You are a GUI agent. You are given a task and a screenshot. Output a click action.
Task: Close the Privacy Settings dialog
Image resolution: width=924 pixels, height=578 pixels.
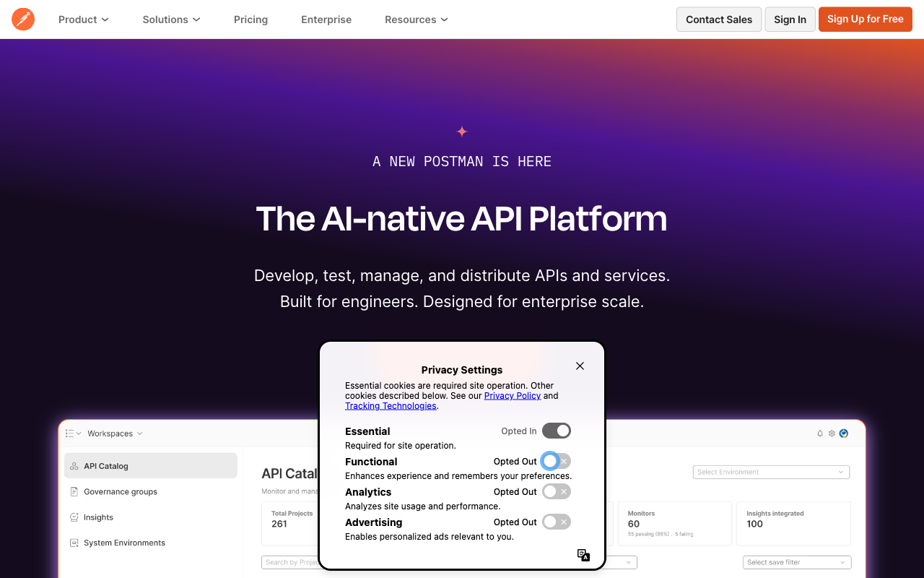coord(580,366)
